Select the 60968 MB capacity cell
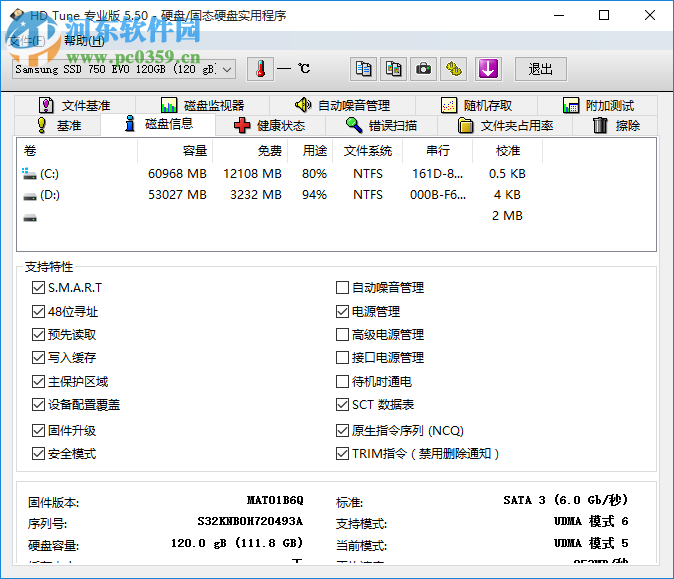 pos(178,174)
